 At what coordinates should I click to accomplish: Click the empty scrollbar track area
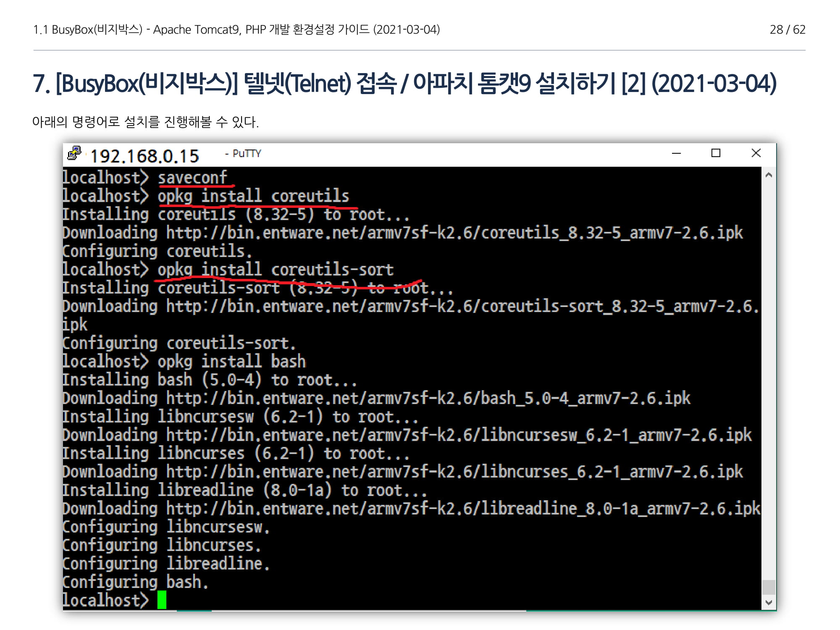click(x=769, y=378)
